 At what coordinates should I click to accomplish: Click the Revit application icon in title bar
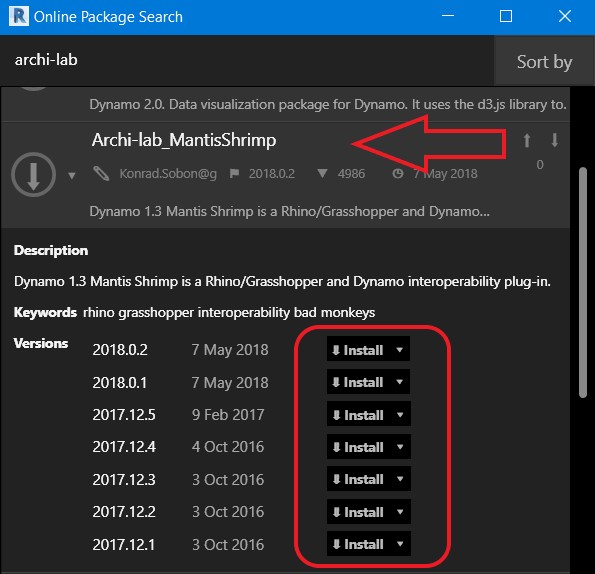coord(19,16)
